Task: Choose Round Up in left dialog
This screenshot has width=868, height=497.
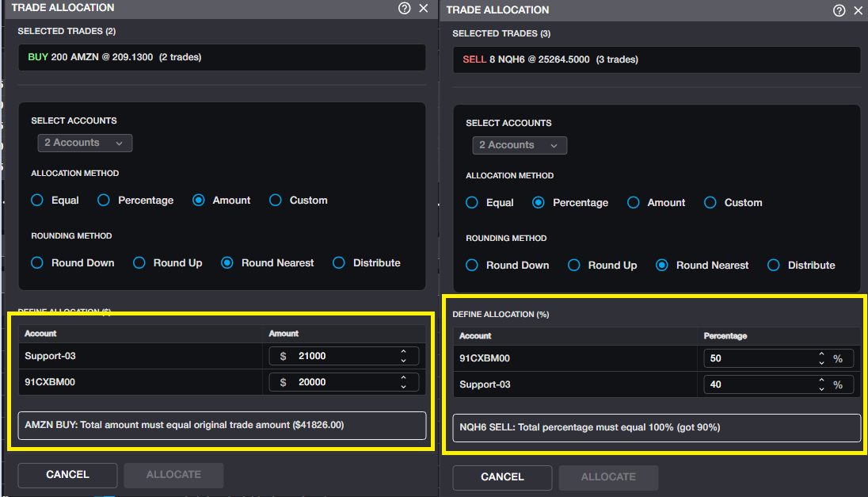Action: click(x=139, y=263)
